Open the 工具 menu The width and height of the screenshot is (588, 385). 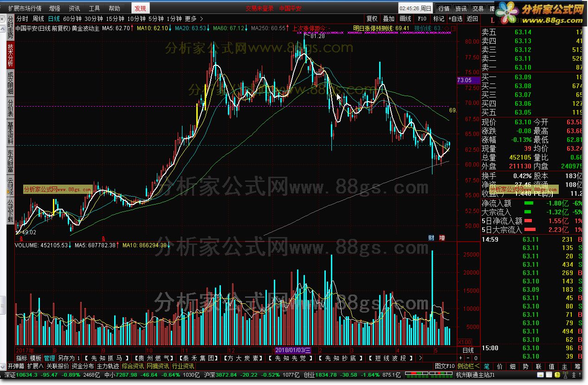(94, 8)
